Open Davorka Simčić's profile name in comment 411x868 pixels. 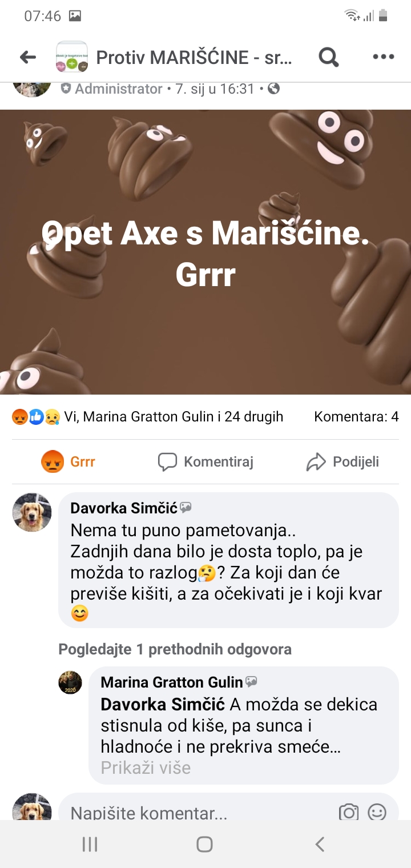pyautogui.click(x=124, y=508)
